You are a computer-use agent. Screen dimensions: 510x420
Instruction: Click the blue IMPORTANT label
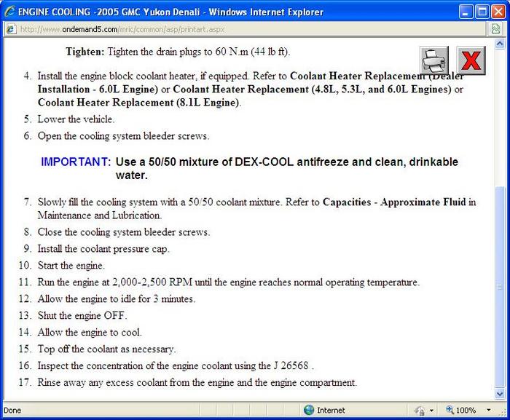pyautogui.click(x=76, y=162)
